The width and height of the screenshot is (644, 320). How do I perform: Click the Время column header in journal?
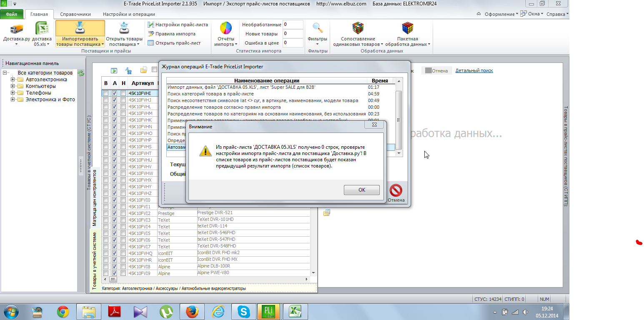380,80
